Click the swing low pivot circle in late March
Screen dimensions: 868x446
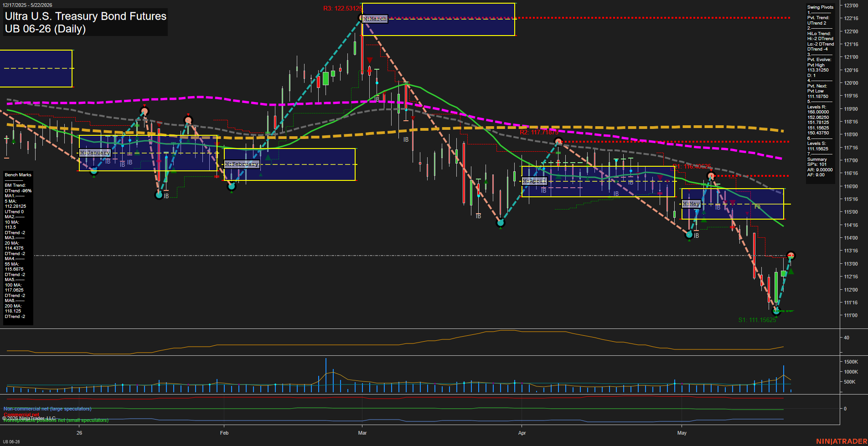[501, 223]
